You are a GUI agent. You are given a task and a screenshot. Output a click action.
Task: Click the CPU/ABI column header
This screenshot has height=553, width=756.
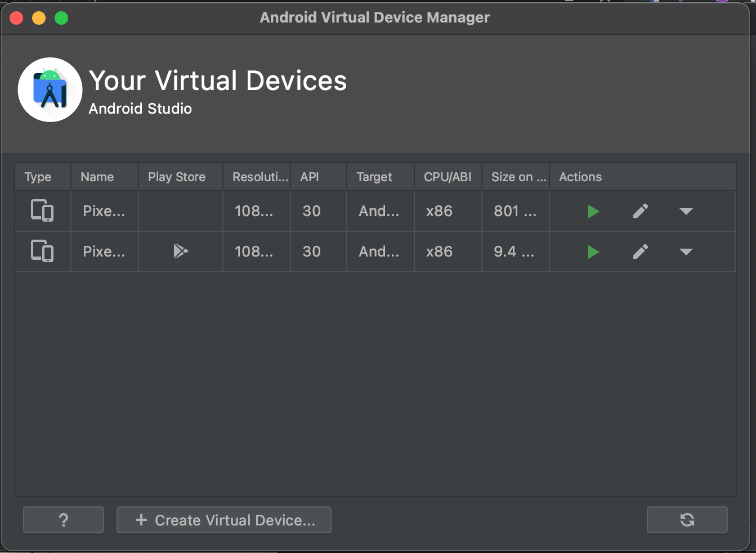click(x=448, y=177)
